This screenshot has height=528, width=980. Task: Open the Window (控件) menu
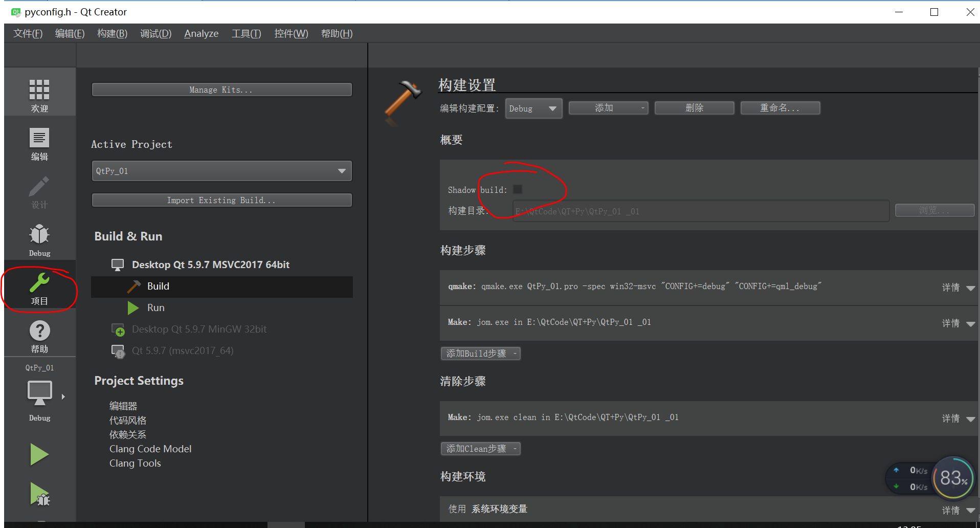(x=291, y=34)
